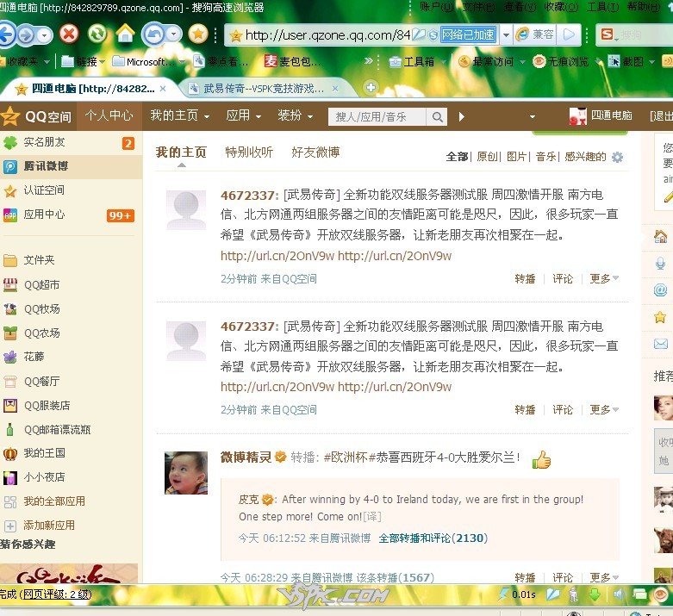Click the QQ空间 logo

click(x=37, y=116)
